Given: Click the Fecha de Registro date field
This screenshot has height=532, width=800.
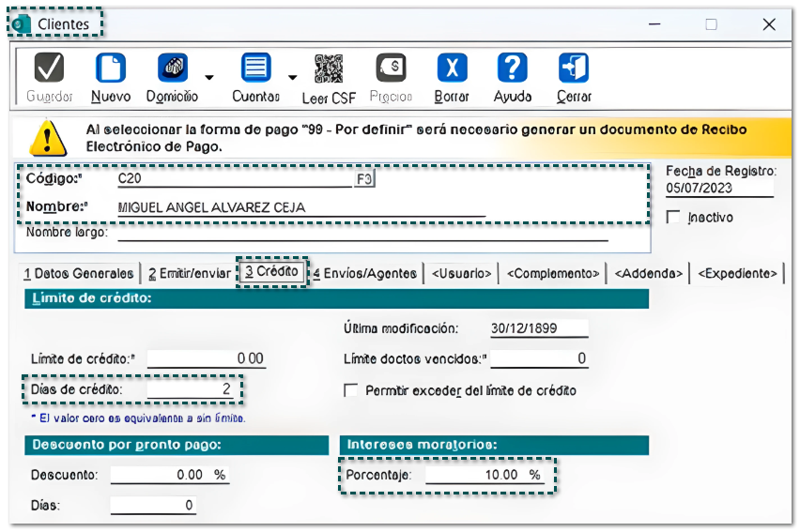Looking at the screenshot, I should click(x=719, y=189).
